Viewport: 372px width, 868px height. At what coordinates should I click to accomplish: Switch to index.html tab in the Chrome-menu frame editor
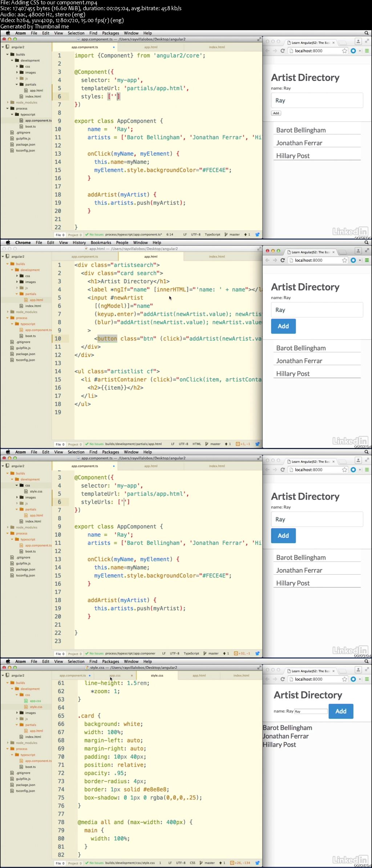pyautogui.click(x=217, y=257)
